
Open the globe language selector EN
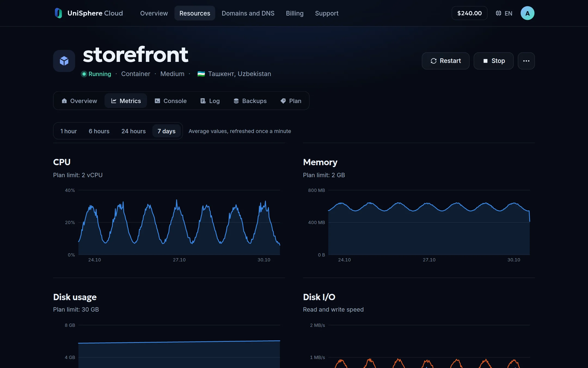504,13
